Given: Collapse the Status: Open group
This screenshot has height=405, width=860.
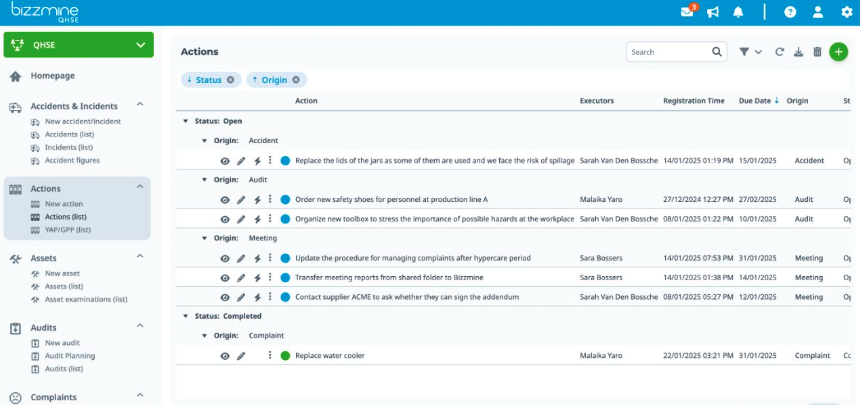Looking at the screenshot, I should (185, 121).
